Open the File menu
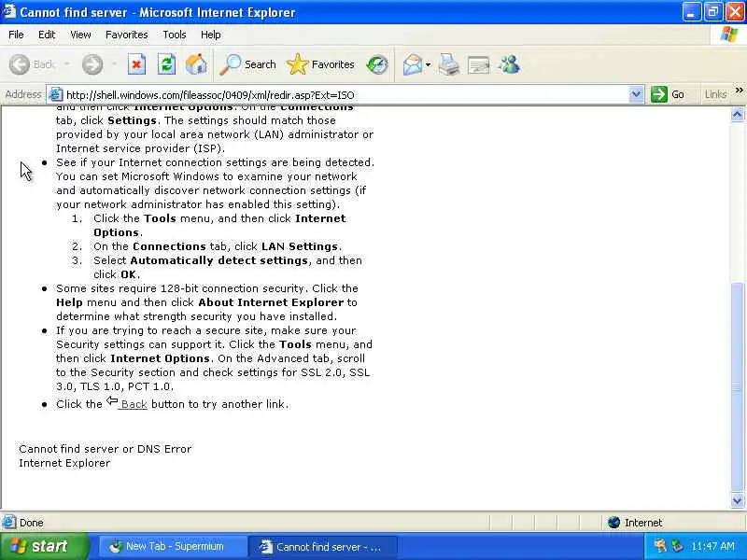Screen dimensions: 747x560 click(x=16, y=35)
